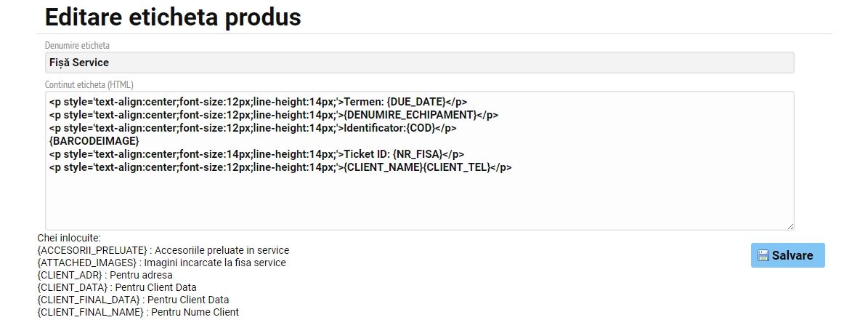Select the {ATTACHED_IMAGES} key entry
Screen dimensions: 868x320
162,263
